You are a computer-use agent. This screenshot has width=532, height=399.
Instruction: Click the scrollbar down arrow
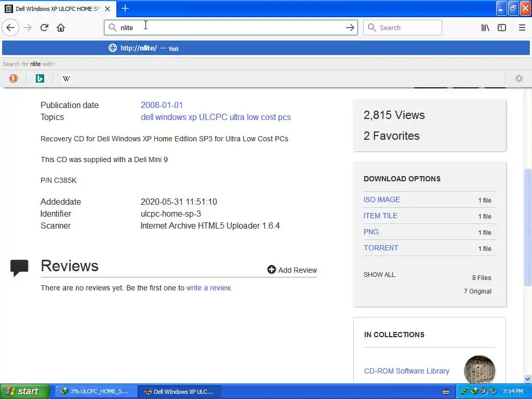click(527, 379)
